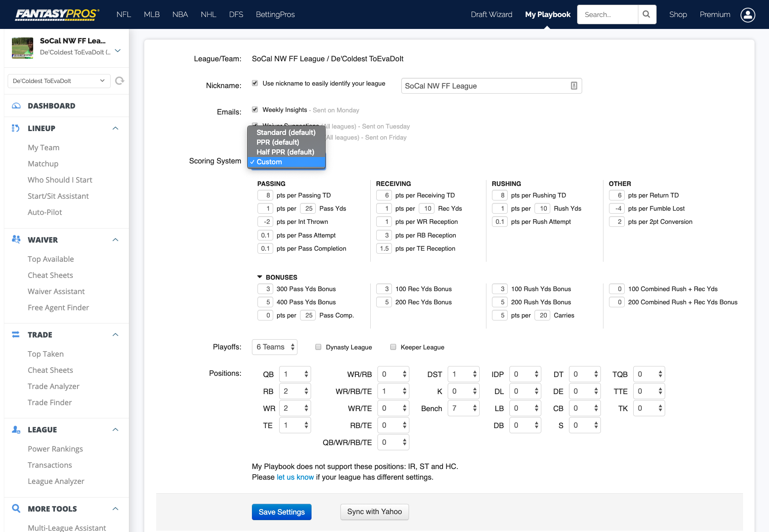The width and height of the screenshot is (769, 532).
Task: Change QB/WR/RB/TE superflex count stepper
Action: tap(393, 443)
